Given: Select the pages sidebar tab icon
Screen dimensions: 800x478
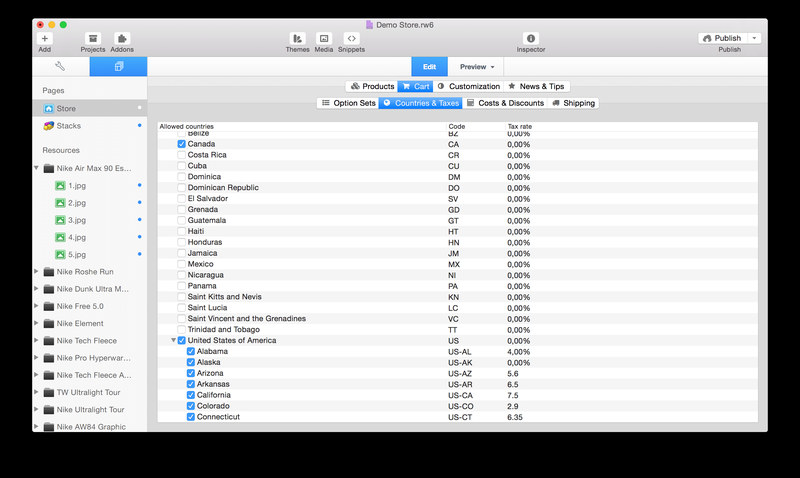Looking at the screenshot, I should click(118, 66).
